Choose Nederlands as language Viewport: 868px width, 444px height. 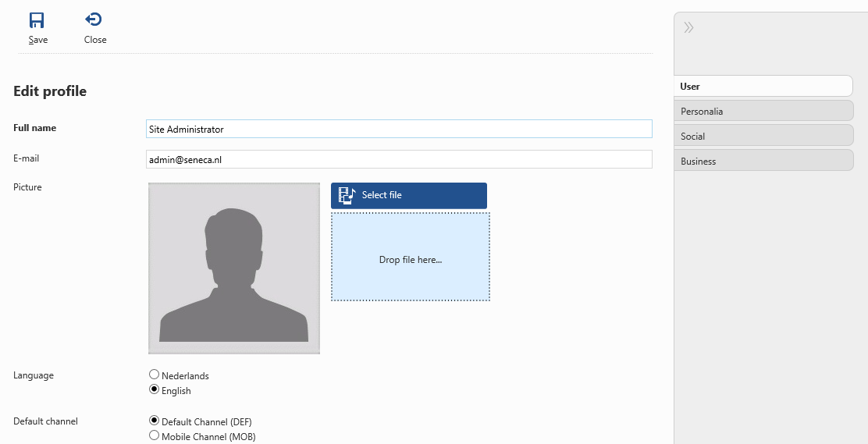(x=155, y=375)
